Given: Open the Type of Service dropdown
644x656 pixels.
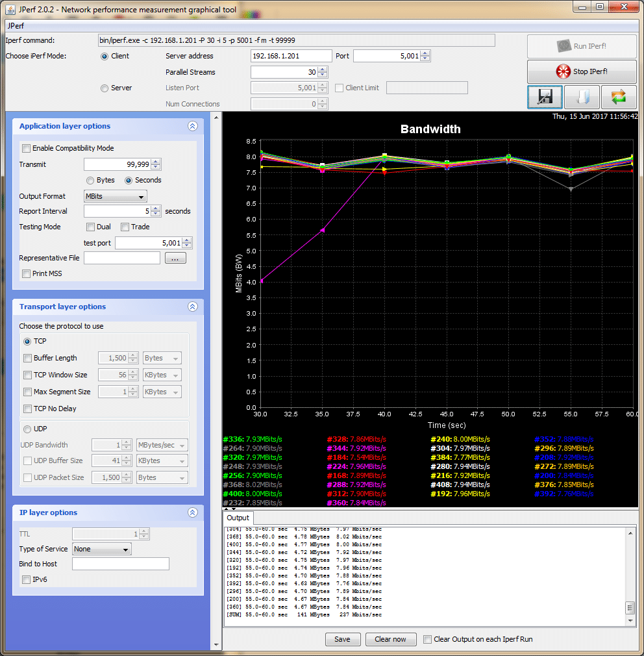Looking at the screenshot, I should 101,549.
